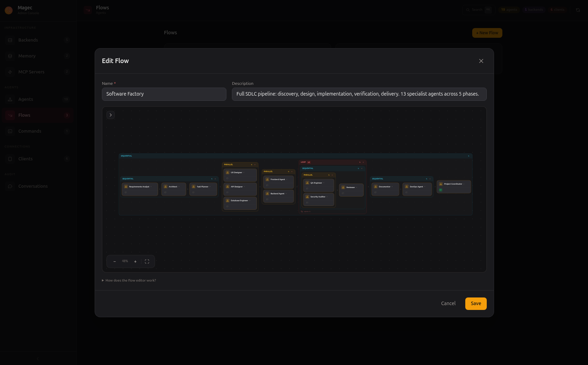
Task: Open the DevOps Agent selector dropdown
Action: click(425, 187)
